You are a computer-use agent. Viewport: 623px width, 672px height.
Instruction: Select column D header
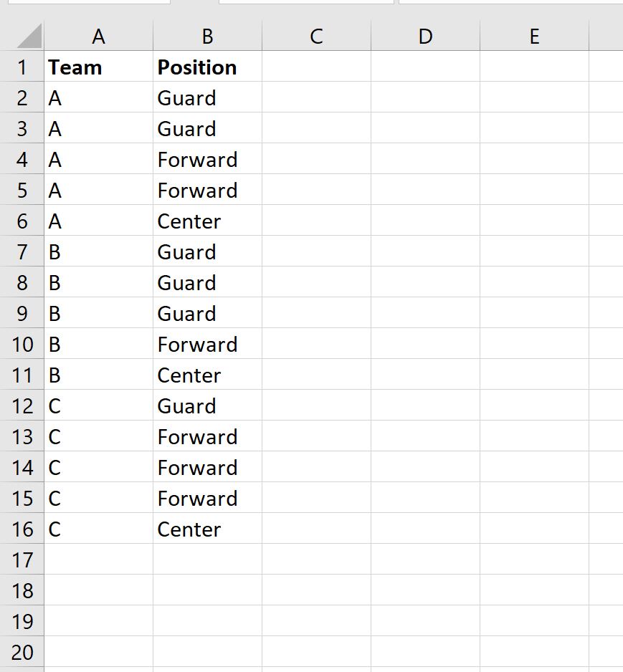pos(425,36)
